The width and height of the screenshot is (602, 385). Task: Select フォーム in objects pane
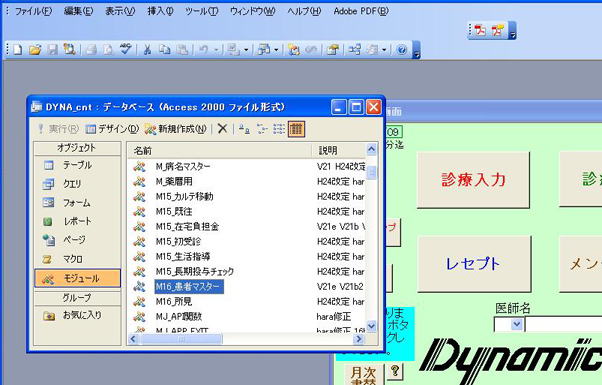(x=77, y=202)
